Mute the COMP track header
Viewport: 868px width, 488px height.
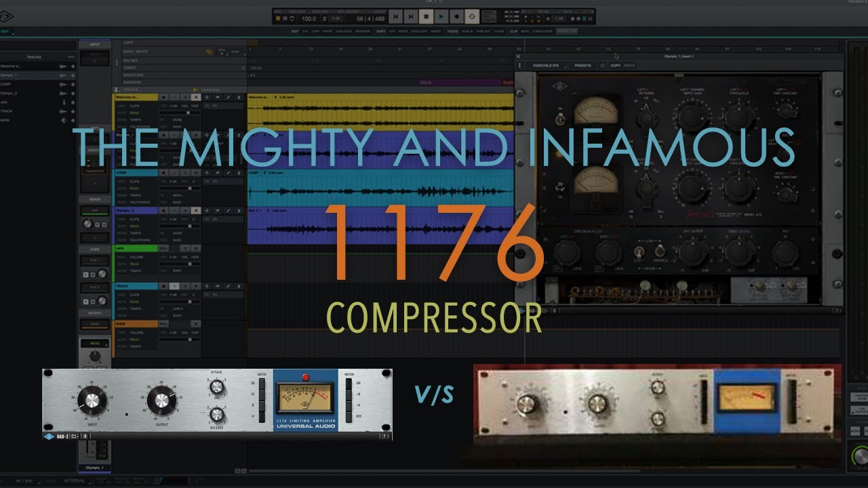pyautogui.click(x=197, y=173)
